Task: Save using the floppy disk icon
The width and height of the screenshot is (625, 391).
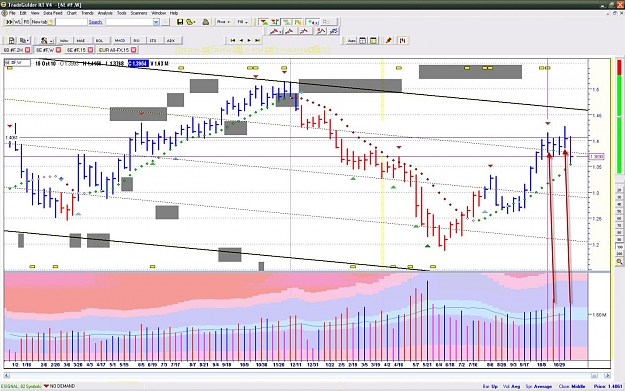Action: tap(180, 22)
